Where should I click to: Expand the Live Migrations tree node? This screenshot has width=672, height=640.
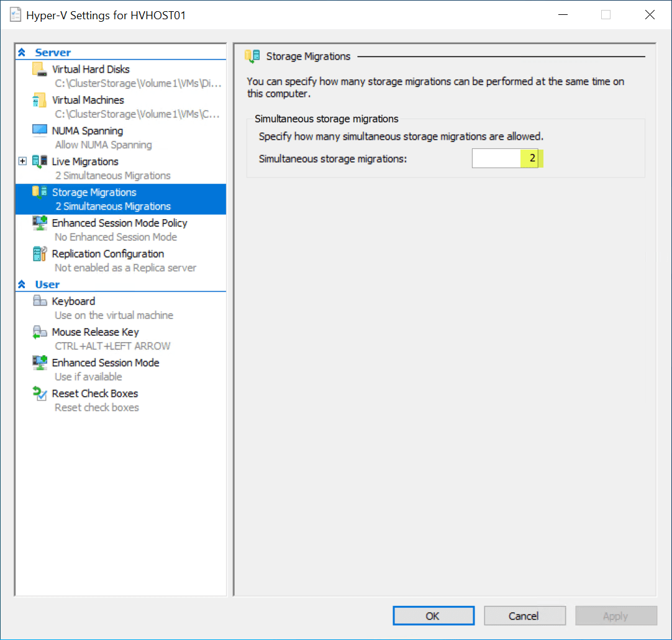click(23, 161)
